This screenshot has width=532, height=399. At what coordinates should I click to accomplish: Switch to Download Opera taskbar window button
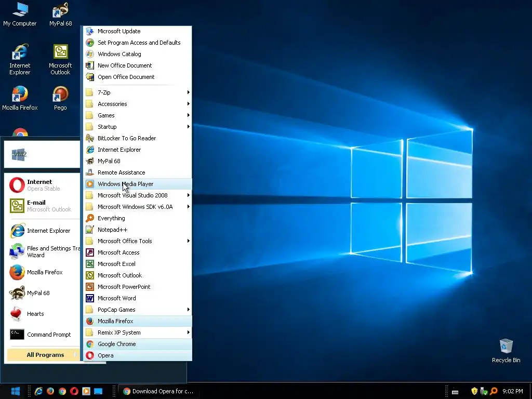158,391
